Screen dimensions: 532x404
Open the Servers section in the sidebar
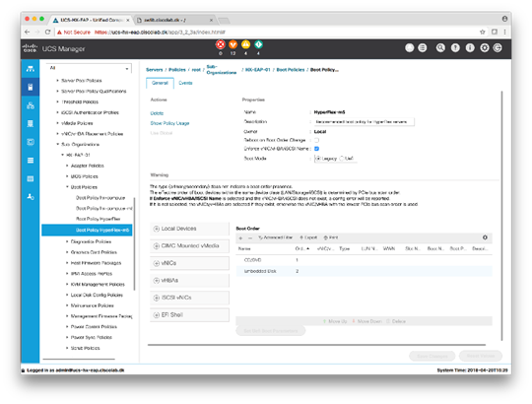coord(31,87)
